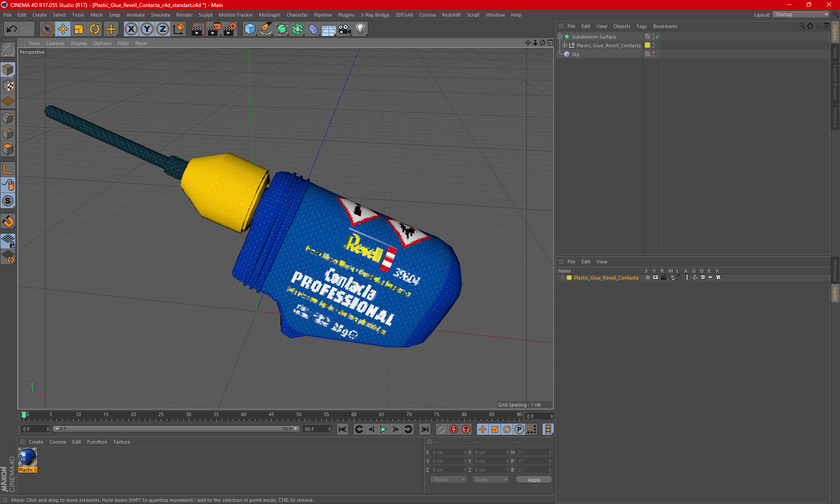This screenshot has width=840, height=504.
Task: Click the timeline range slider bar
Action: tap(177, 429)
